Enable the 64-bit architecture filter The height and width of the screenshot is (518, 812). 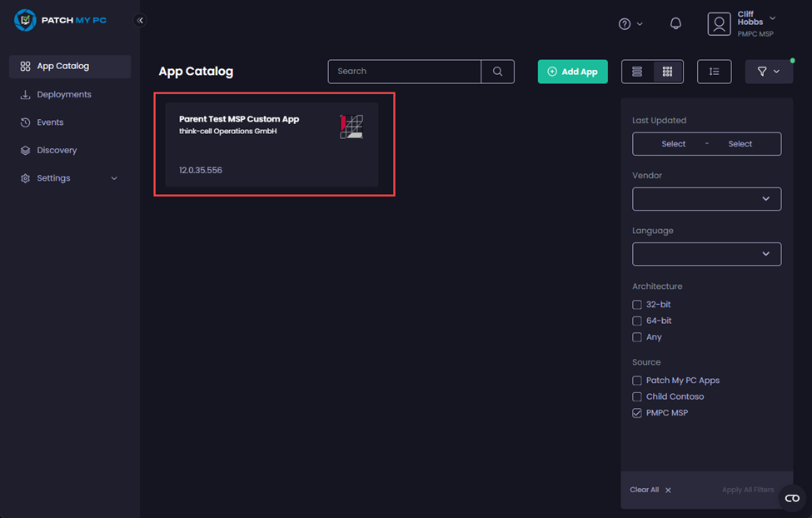pyautogui.click(x=636, y=321)
